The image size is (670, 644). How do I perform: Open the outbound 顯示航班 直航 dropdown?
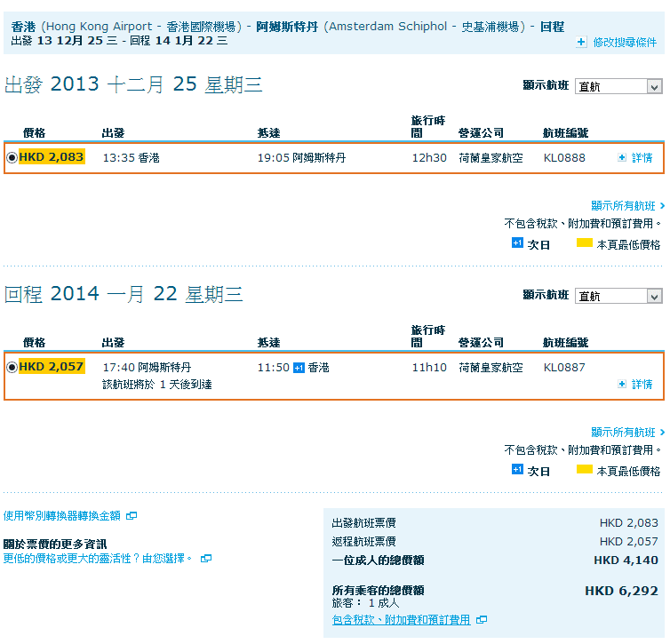click(618, 86)
